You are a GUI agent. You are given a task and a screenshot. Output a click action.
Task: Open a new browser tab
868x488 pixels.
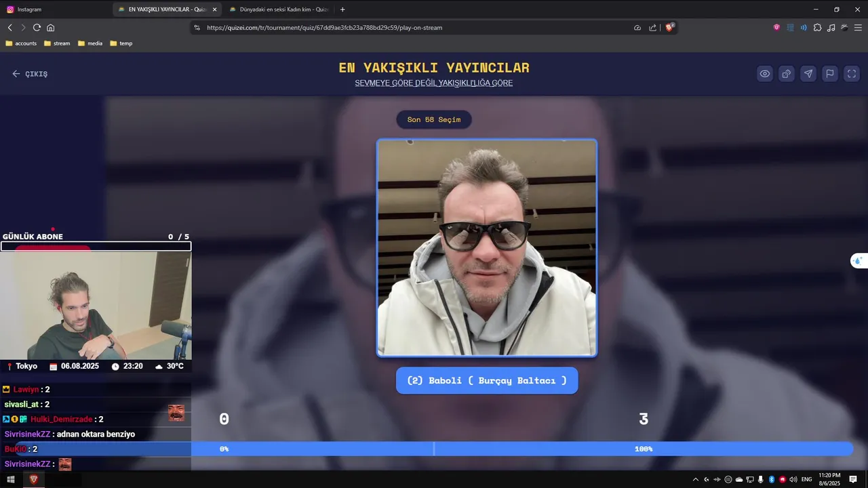coord(342,9)
